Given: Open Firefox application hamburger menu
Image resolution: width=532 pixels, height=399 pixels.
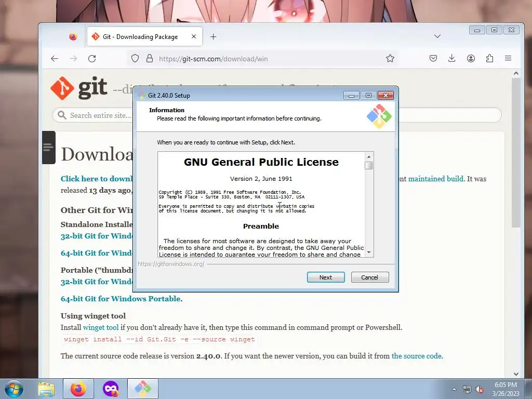Looking at the screenshot, I should click(508, 58).
